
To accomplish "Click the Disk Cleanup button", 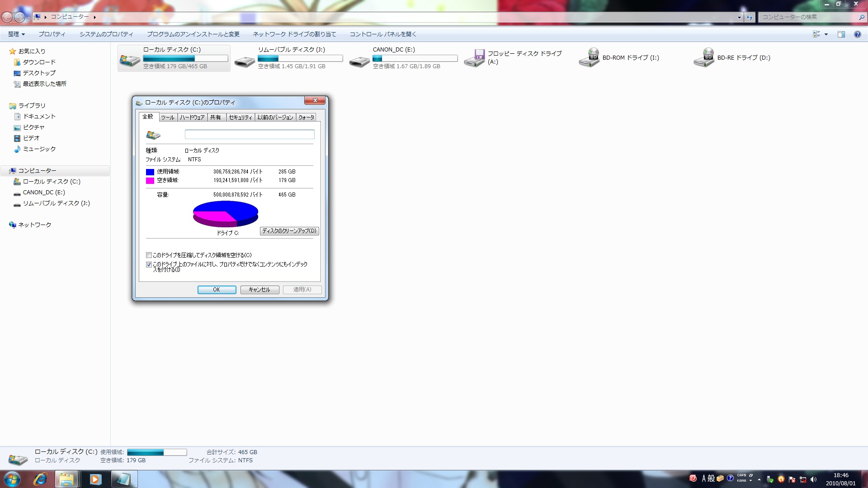I will click(x=289, y=231).
